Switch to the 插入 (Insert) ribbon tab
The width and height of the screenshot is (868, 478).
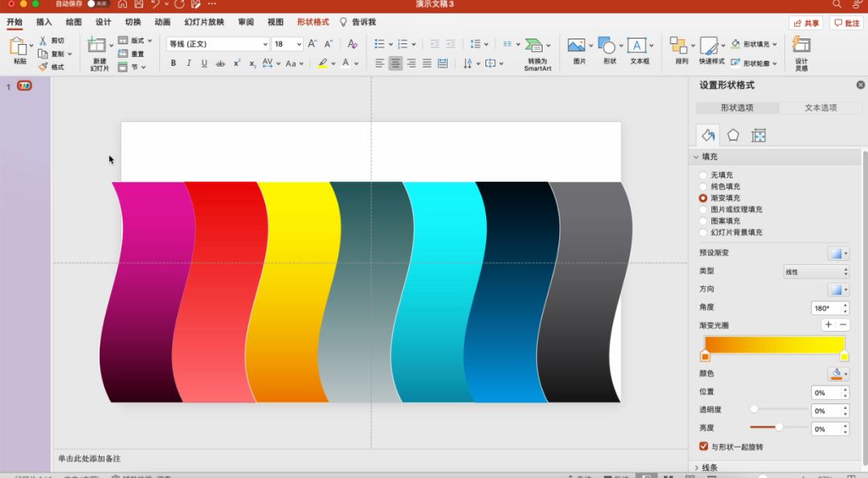pos(44,22)
